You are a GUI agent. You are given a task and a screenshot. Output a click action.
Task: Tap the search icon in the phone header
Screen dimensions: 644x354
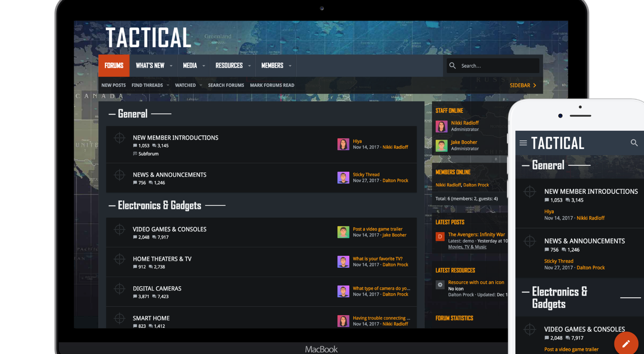634,143
